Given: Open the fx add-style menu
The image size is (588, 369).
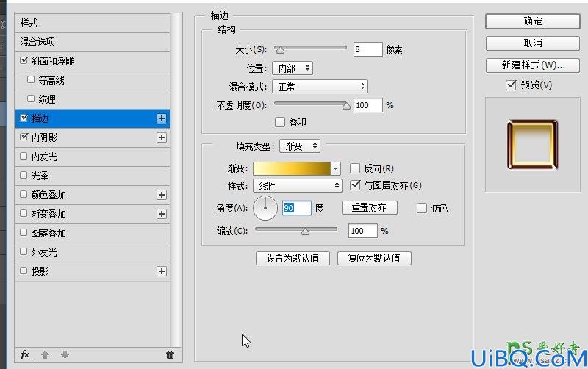Looking at the screenshot, I should click(26, 354).
